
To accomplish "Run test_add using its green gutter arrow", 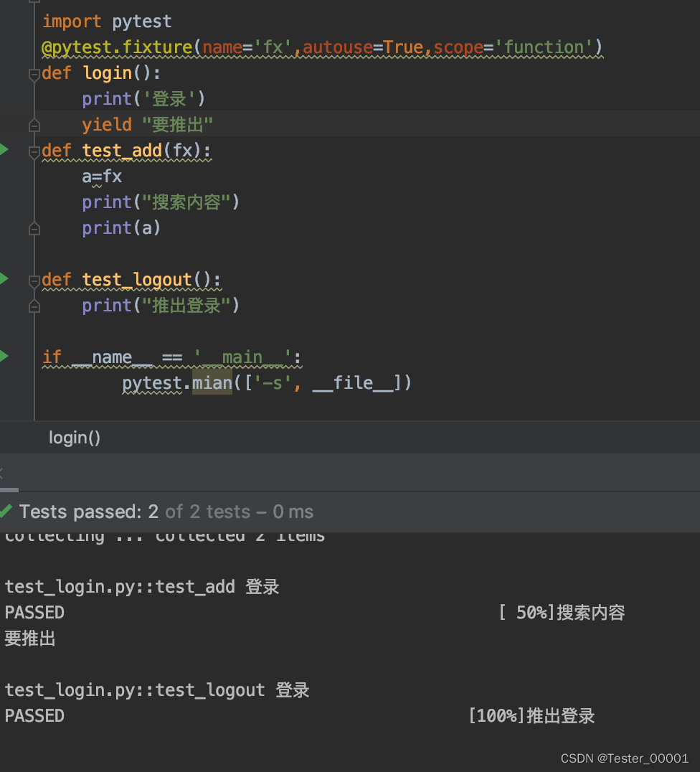I will 4,150.
